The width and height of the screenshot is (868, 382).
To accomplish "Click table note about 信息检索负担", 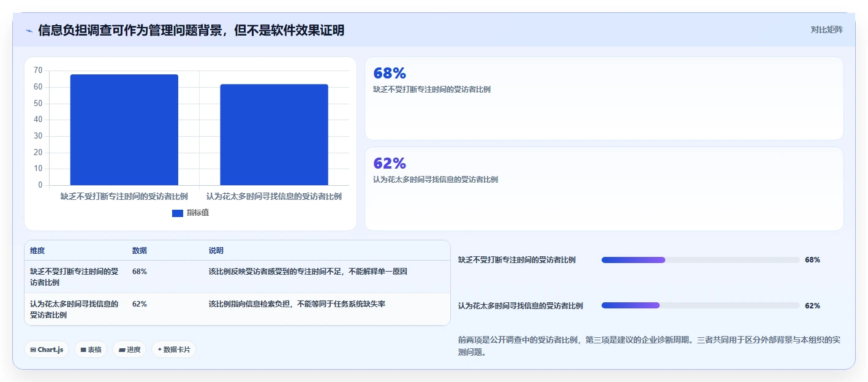I will (297, 304).
